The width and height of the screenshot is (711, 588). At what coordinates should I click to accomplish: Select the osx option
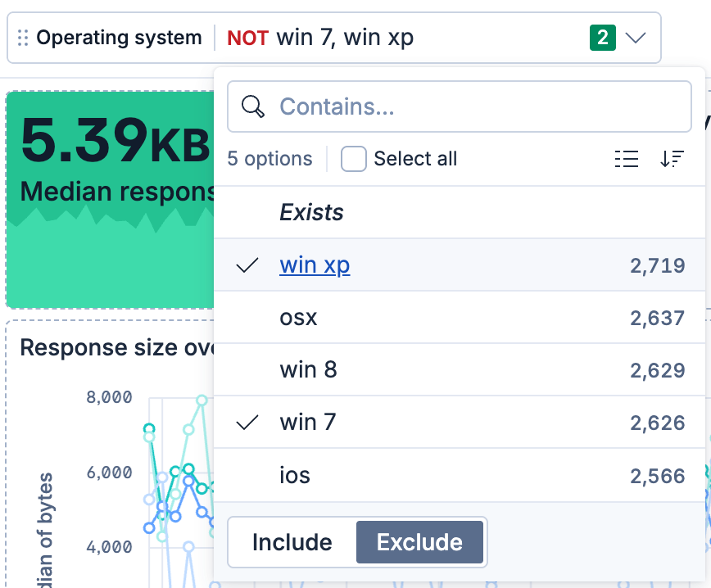300,317
